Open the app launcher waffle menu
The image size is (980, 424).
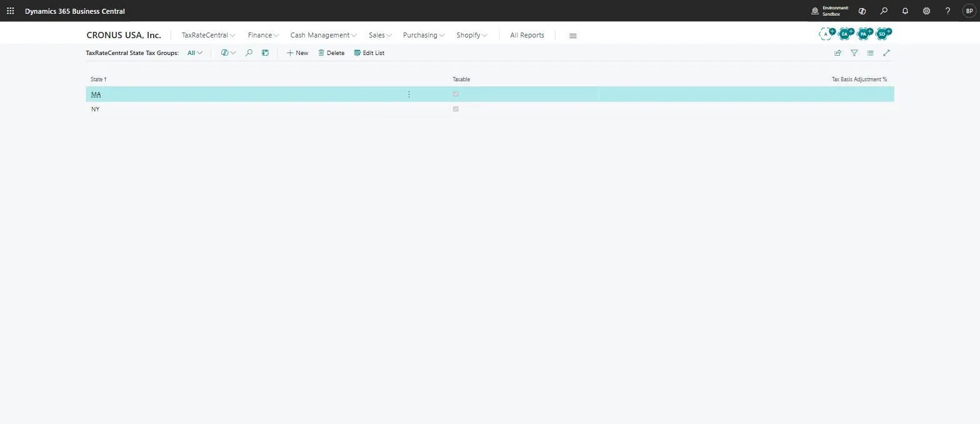pyautogui.click(x=10, y=11)
